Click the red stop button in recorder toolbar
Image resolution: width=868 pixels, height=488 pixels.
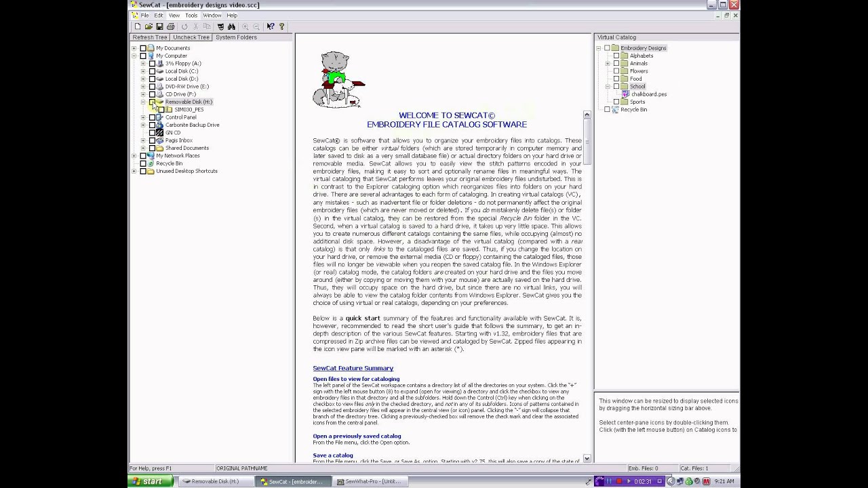click(618, 481)
